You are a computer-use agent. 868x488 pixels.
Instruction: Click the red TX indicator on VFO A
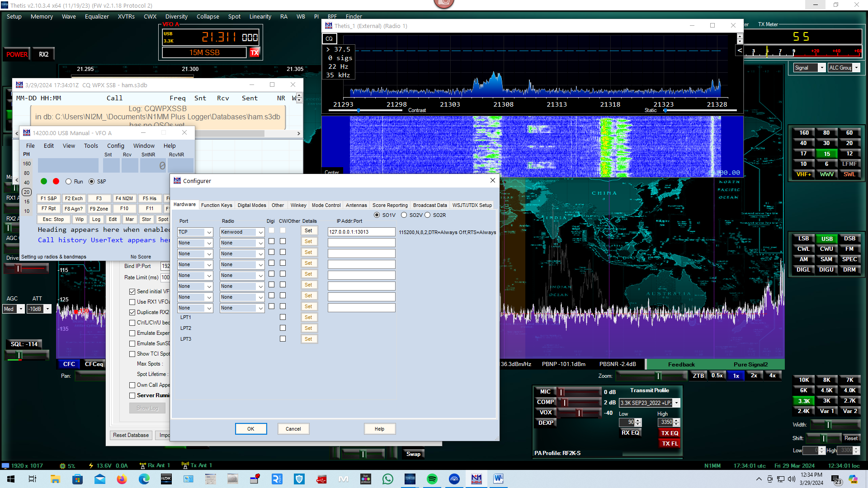point(255,52)
